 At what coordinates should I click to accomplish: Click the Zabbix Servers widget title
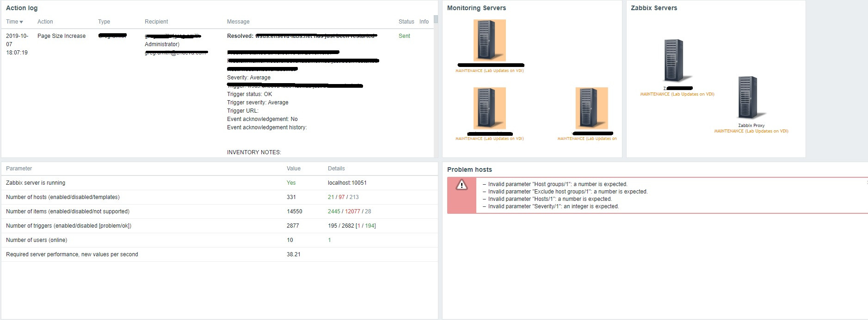click(x=654, y=8)
